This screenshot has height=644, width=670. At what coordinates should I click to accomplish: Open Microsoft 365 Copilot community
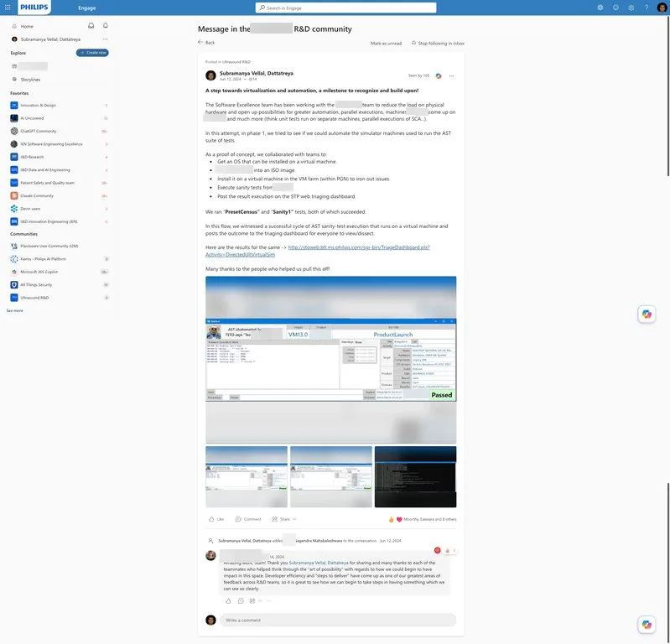pos(59,272)
